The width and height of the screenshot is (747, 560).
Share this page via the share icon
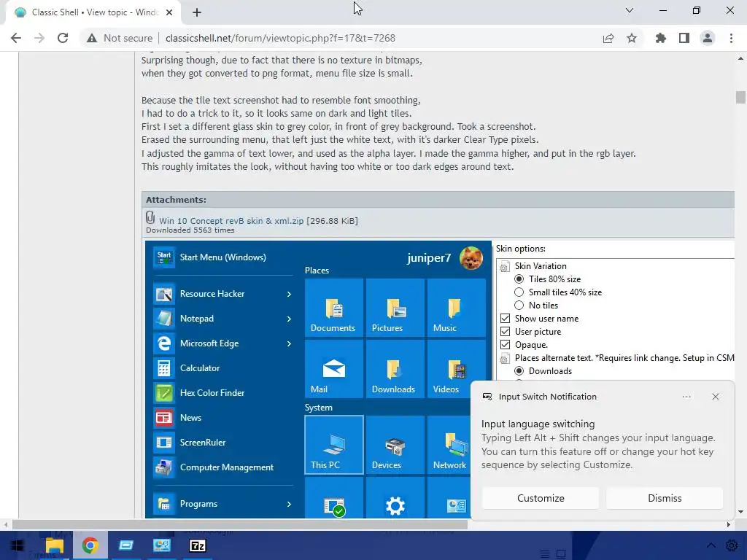[x=608, y=38]
